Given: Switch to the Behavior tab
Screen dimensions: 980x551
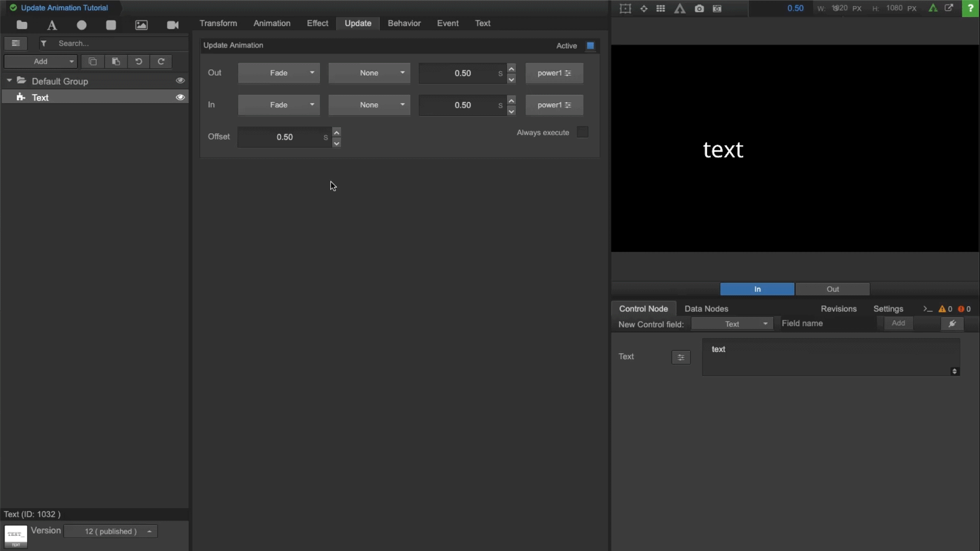Looking at the screenshot, I should pyautogui.click(x=404, y=23).
